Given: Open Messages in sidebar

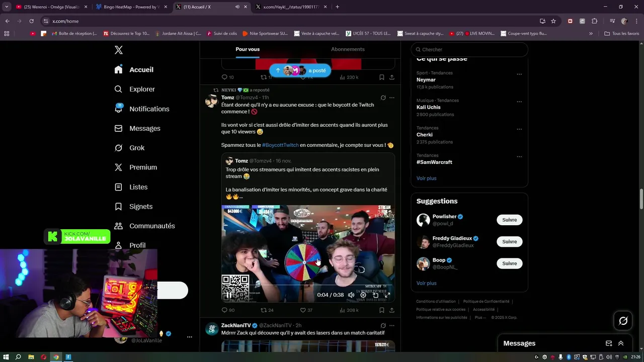Looking at the screenshot, I should [137, 128].
